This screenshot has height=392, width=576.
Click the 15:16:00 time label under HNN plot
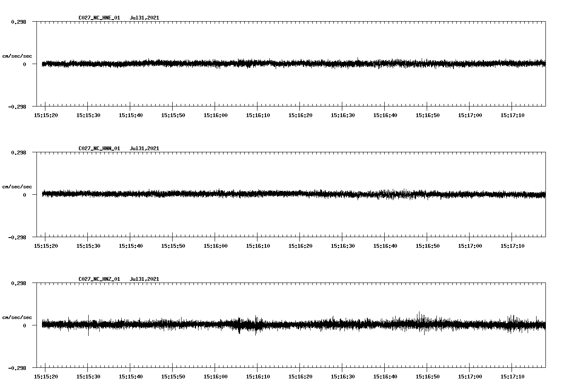tap(215, 246)
